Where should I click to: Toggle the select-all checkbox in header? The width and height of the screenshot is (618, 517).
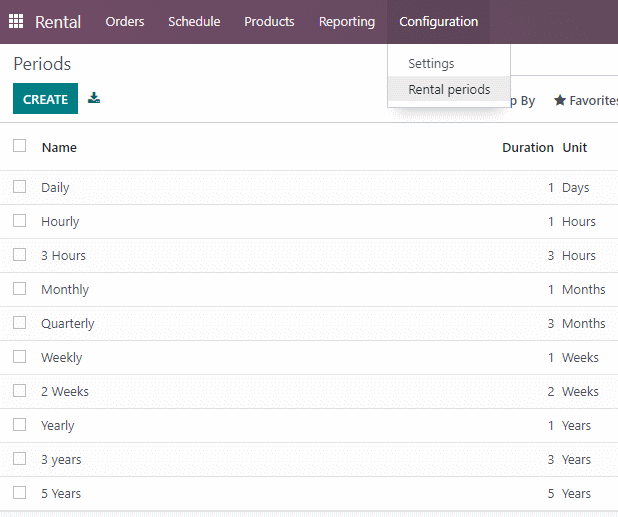[x=19, y=145]
